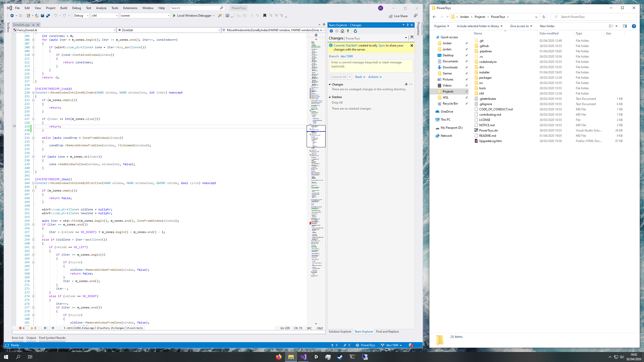Screen dimensions: 644x362
Task: Click the Find in Files toolbar icon
Action: tap(220, 16)
